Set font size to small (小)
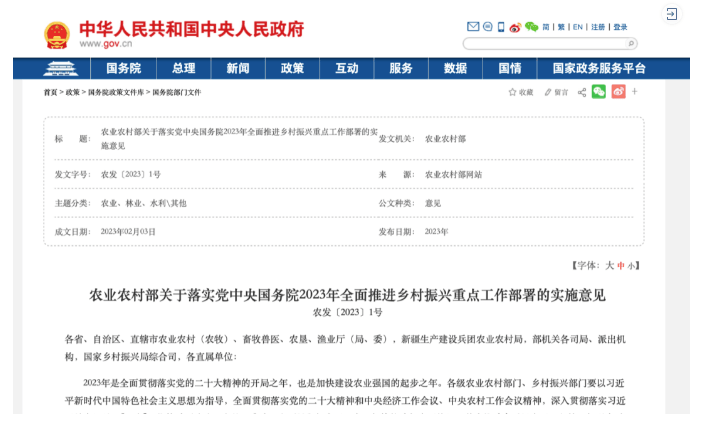706x440 pixels. 631,265
